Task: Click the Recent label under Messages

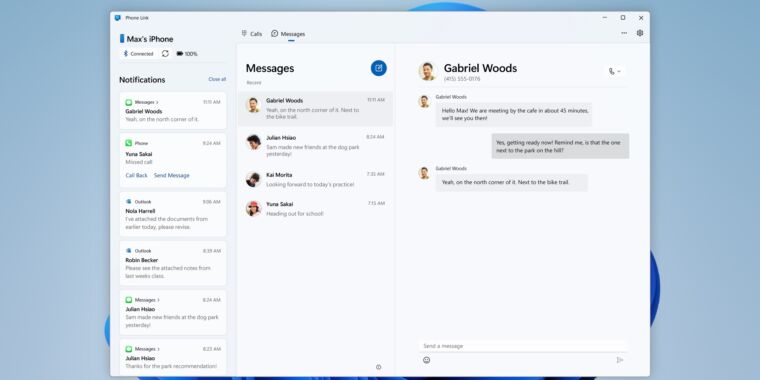Action: [x=253, y=83]
